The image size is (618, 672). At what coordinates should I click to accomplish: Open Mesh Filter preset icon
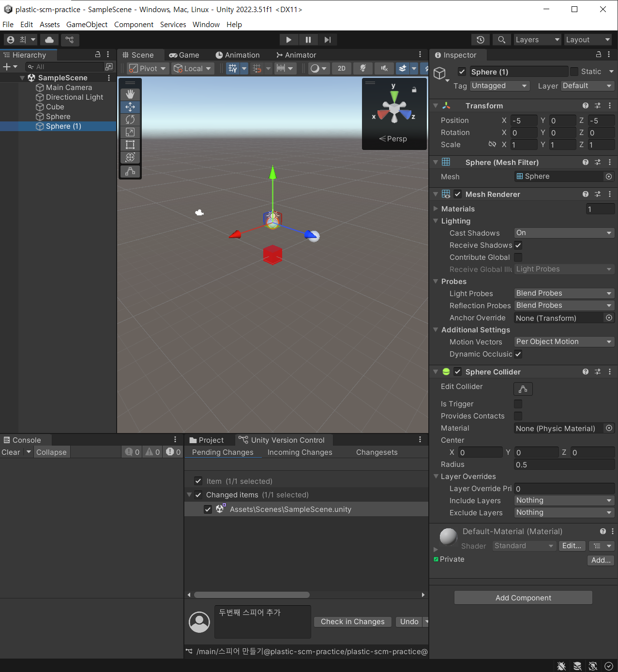click(x=598, y=162)
